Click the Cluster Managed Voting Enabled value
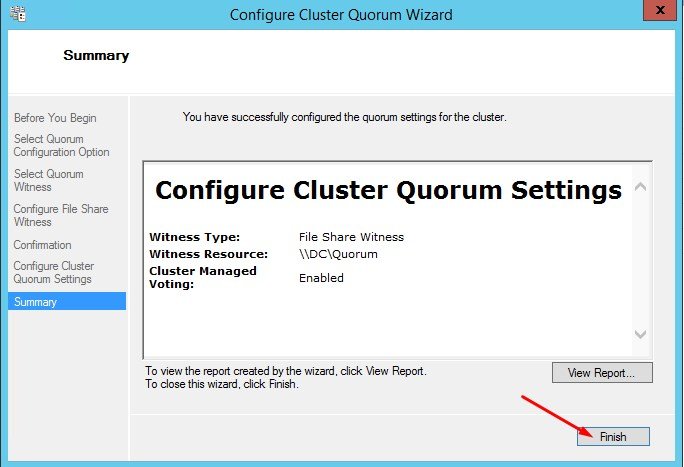684x467 pixels. click(x=321, y=278)
